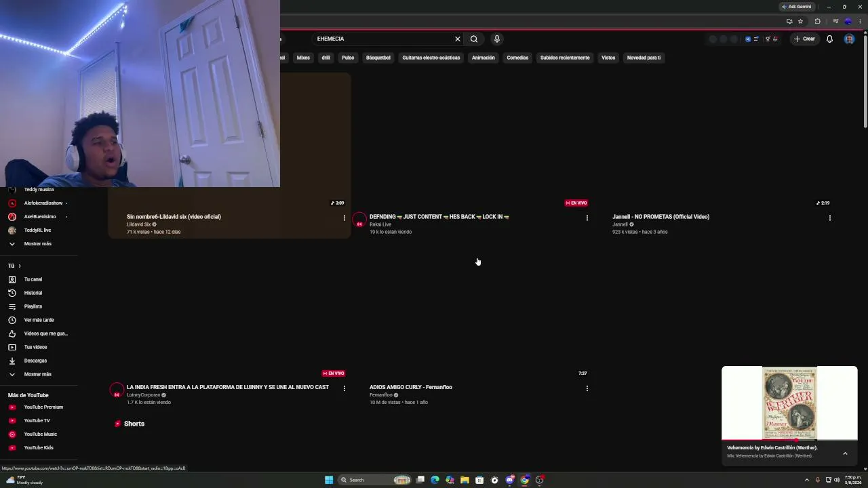The width and height of the screenshot is (868, 488).
Task: Bookmark this page with star icon
Action: pos(801,21)
